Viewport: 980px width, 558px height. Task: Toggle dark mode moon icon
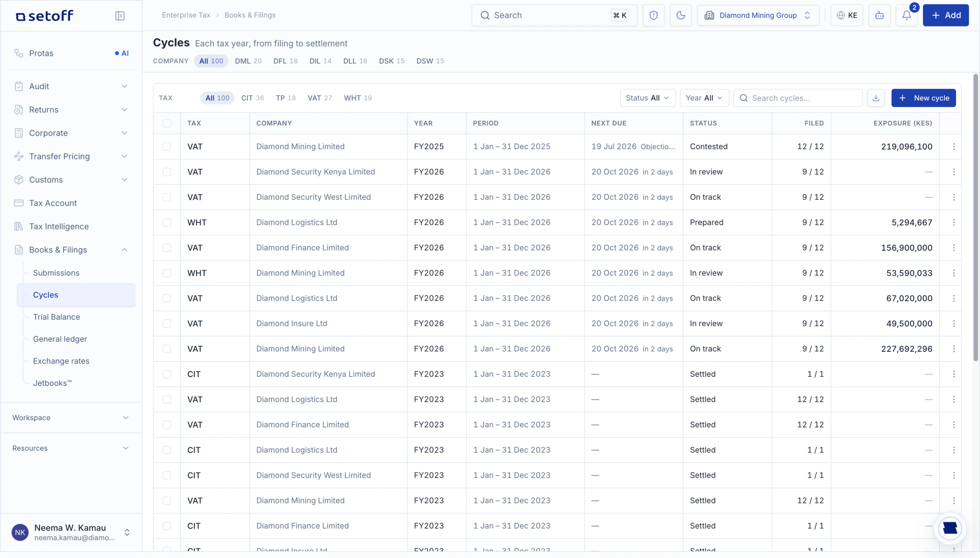pyautogui.click(x=680, y=15)
